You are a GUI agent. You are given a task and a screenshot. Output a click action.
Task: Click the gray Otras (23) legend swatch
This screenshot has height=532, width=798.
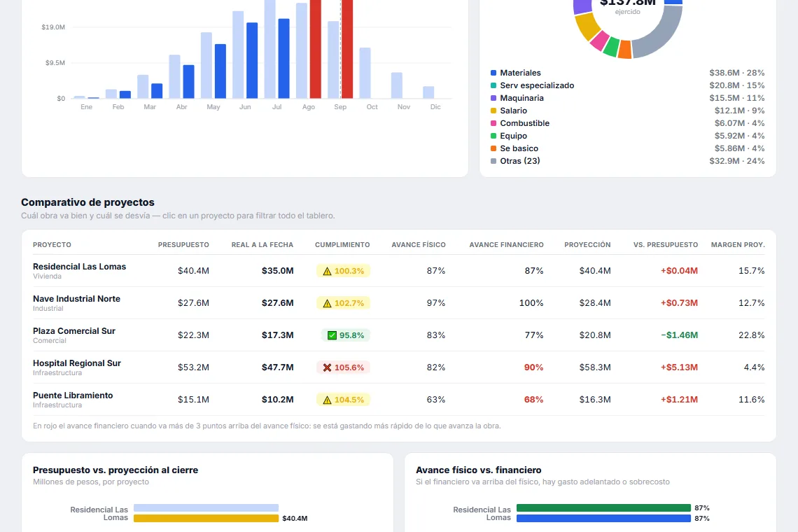(x=493, y=161)
